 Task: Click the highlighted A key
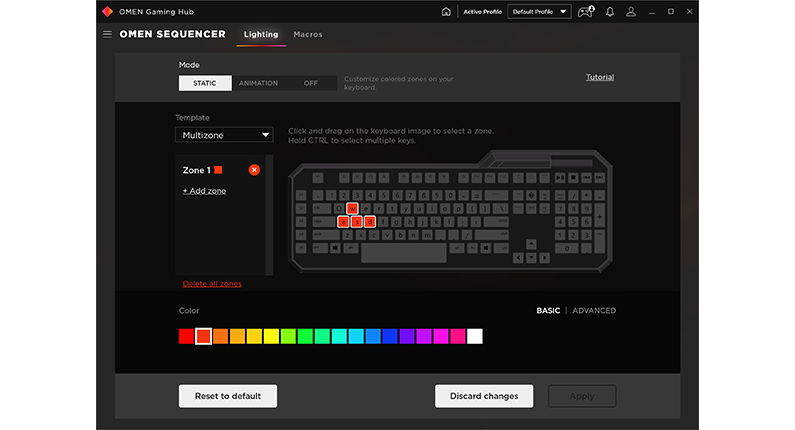343,222
